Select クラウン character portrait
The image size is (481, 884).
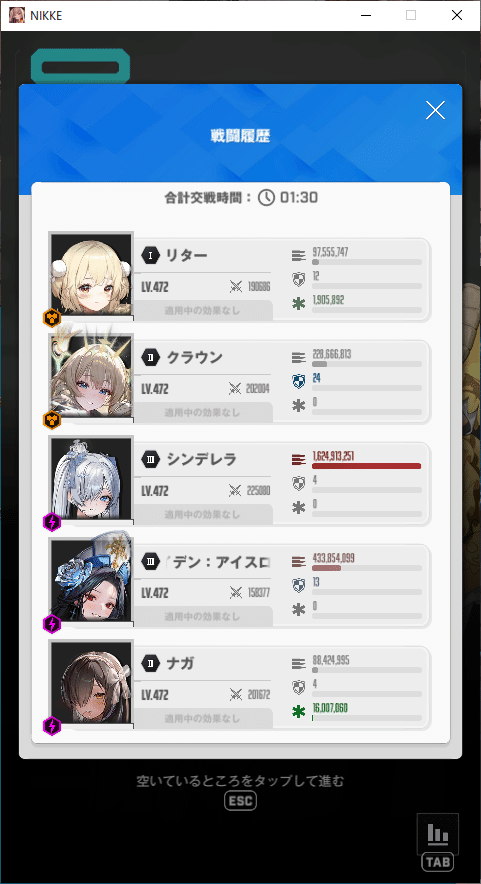click(x=91, y=376)
